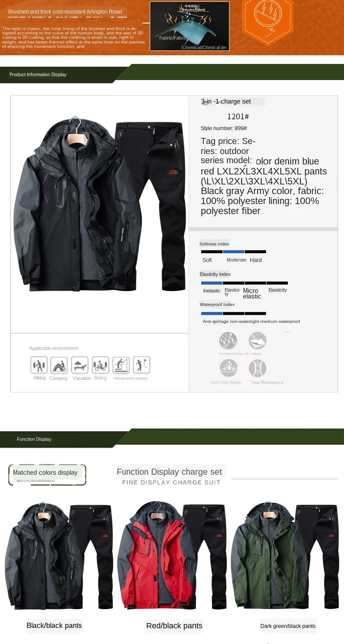Viewport: 344px width, 644px height.
Task: Click the Anti-hair Water feature icon
Action: (x=229, y=369)
